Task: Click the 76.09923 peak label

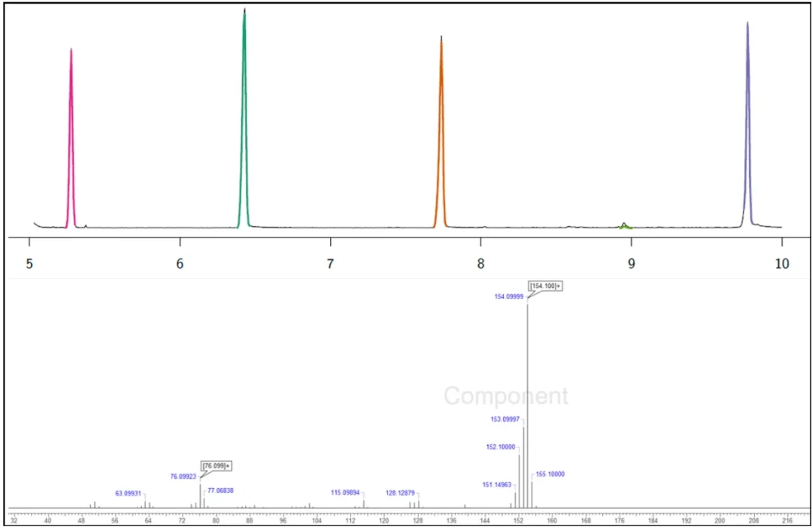Action: [183, 477]
